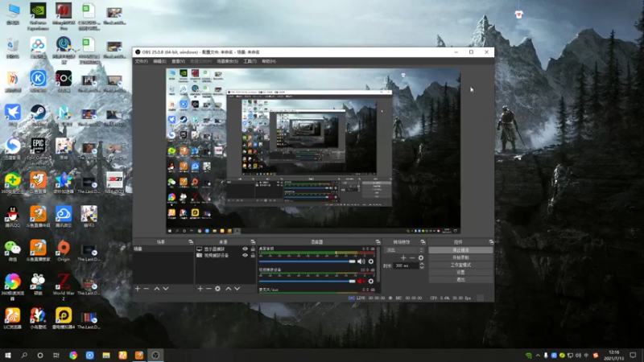The width and height of the screenshot is (644, 362).
Task: Click the Stop Streaming button
Action: tap(460, 250)
